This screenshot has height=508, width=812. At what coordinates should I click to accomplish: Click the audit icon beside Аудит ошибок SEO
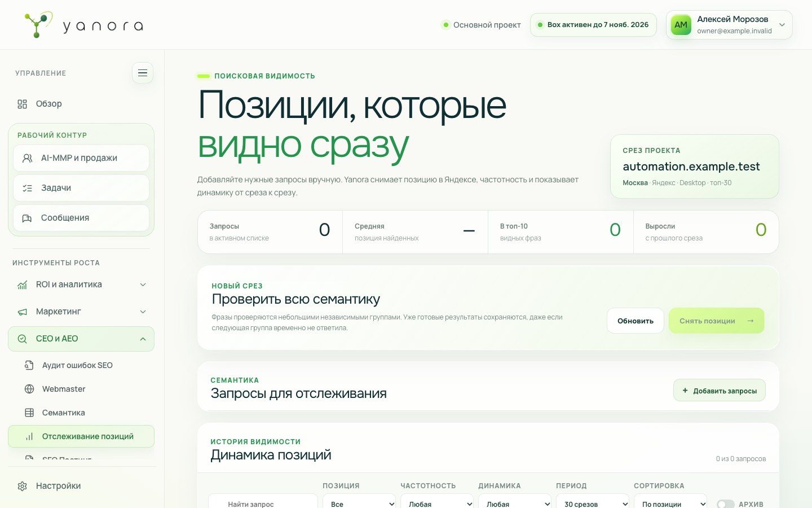pyautogui.click(x=29, y=365)
